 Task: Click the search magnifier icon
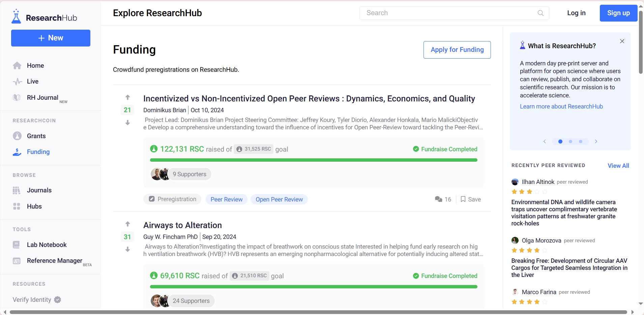(x=540, y=13)
